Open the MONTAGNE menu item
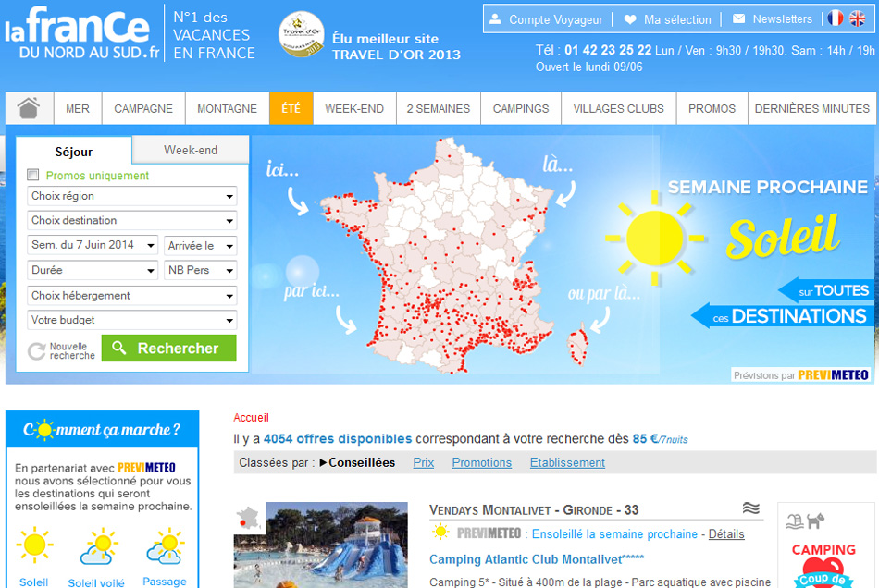 (x=227, y=108)
